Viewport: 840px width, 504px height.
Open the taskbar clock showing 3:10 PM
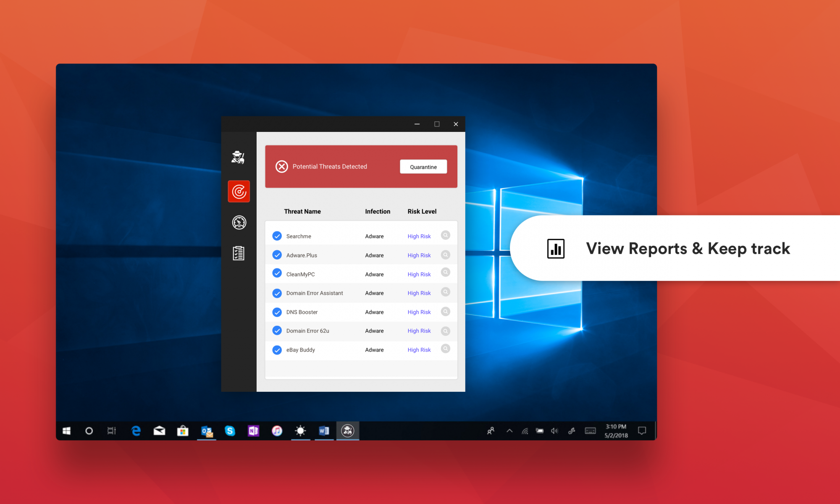(x=616, y=431)
